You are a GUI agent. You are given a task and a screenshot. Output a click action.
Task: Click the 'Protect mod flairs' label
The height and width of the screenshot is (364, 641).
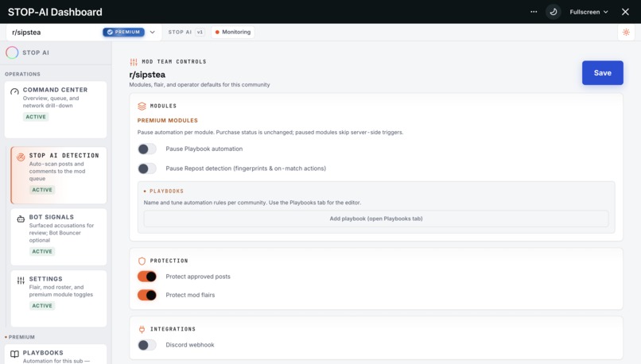(190, 295)
